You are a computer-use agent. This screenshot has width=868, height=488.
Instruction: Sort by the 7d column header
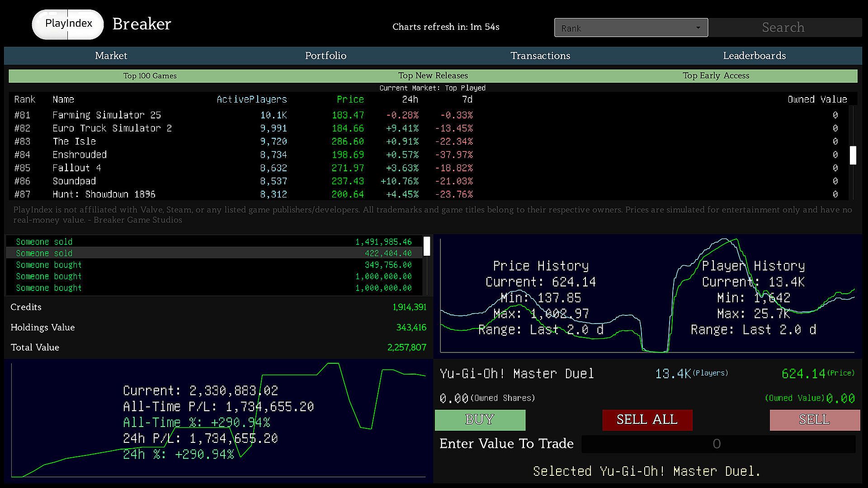pyautogui.click(x=467, y=99)
